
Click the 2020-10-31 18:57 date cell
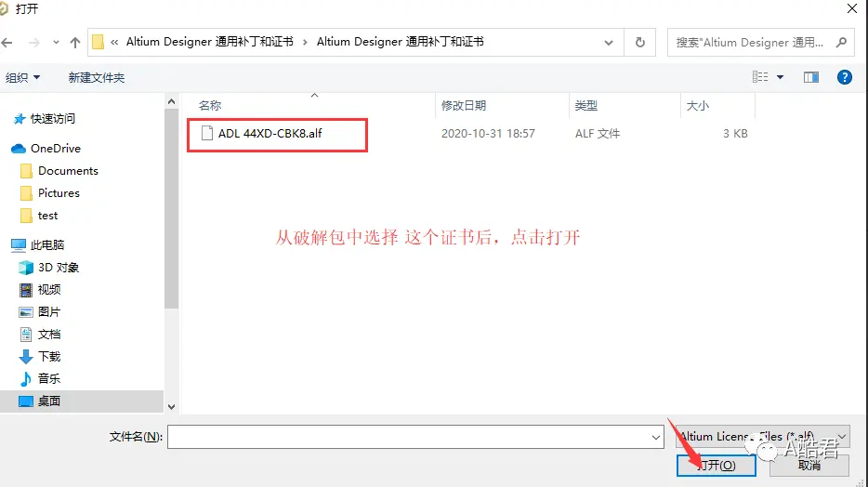coord(488,134)
